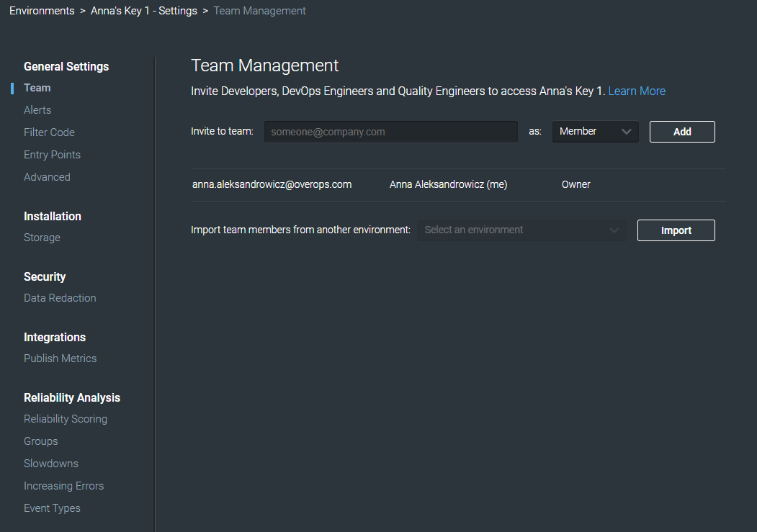Open Storage under Installation
757x532 pixels.
pos(42,238)
